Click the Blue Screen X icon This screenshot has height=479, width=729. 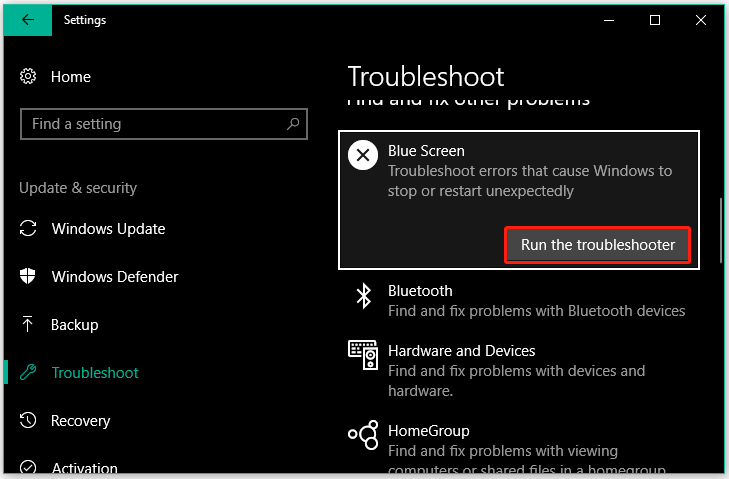tap(362, 155)
